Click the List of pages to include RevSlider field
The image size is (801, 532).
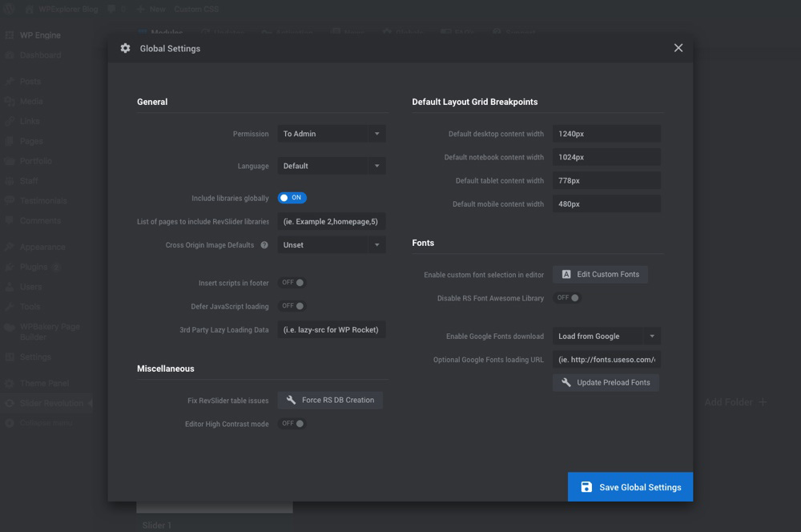pos(332,221)
